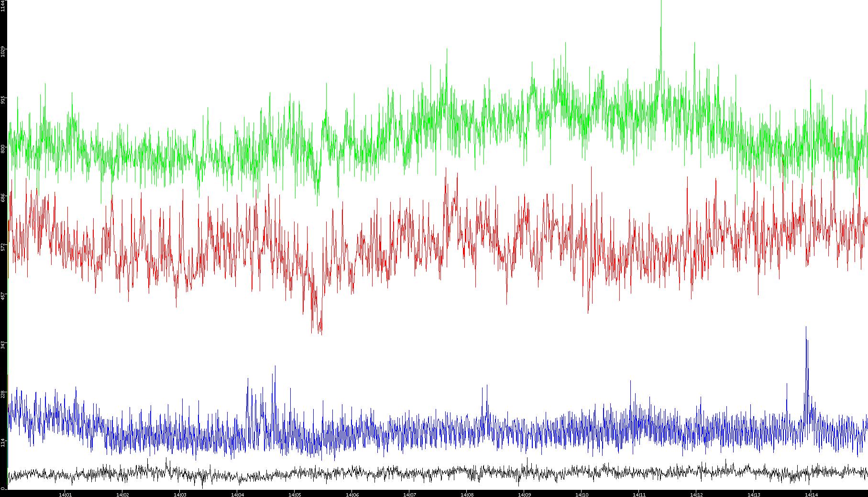
Task: Select the 1029 vertical axis value
Action: point(3,51)
